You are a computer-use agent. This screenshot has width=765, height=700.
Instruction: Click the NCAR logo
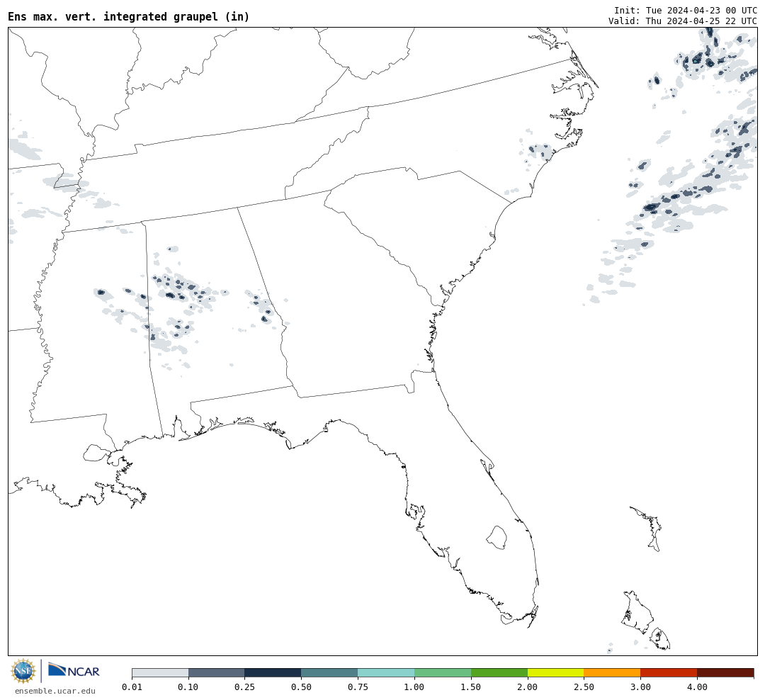74,670
